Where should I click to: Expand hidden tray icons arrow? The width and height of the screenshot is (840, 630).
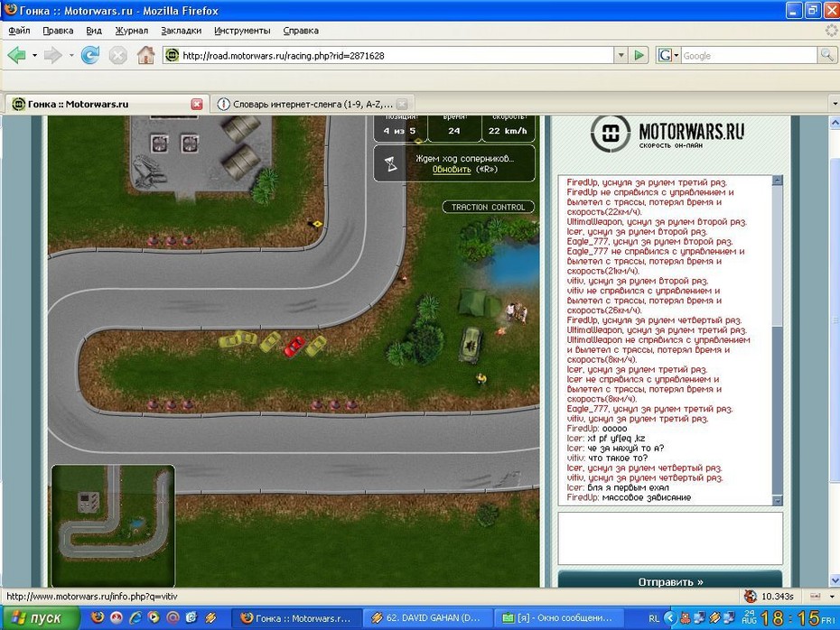pyautogui.click(x=670, y=617)
